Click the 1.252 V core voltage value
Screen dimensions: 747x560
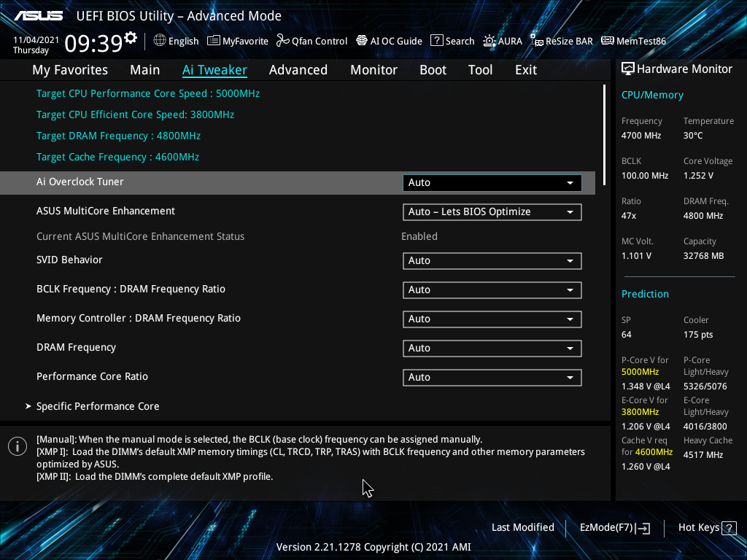(698, 176)
